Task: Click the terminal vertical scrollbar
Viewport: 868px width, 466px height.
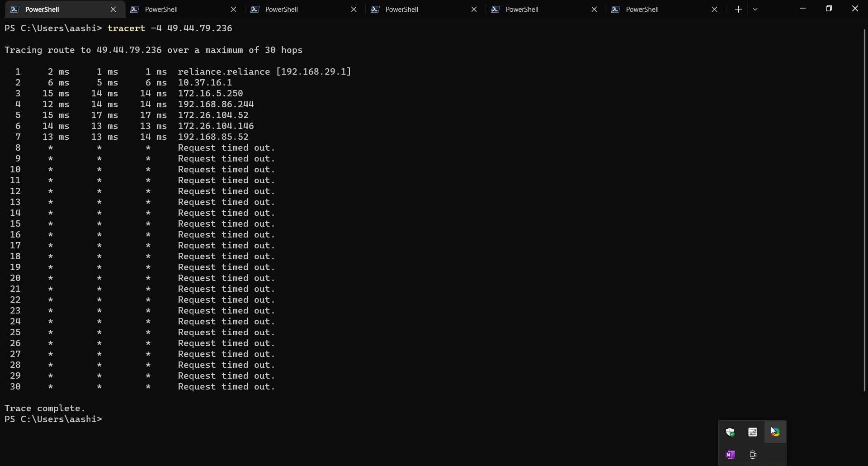Action: [864, 210]
